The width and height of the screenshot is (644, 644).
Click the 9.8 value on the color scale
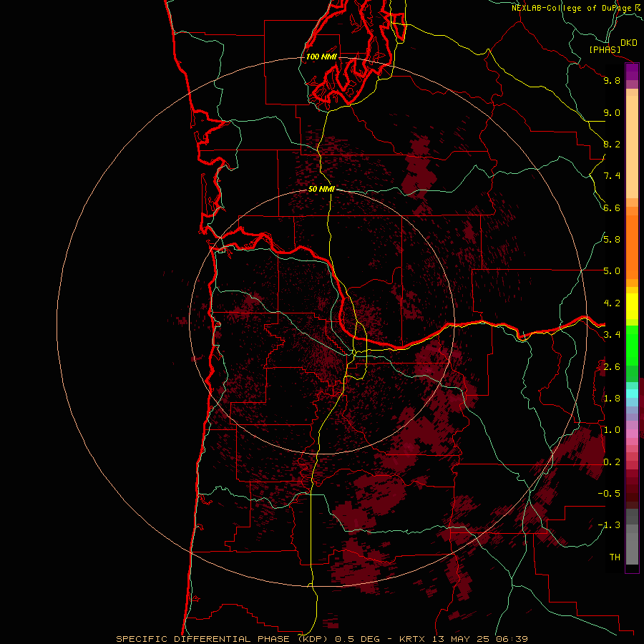click(x=612, y=80)
